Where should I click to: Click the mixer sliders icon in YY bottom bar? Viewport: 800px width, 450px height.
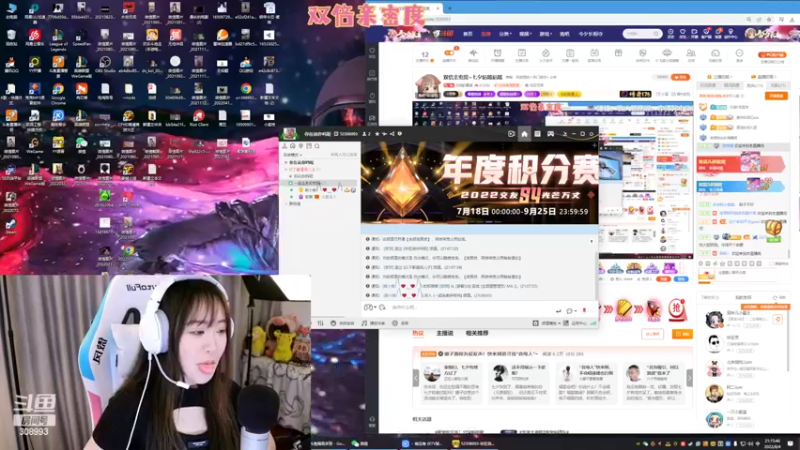click(x=320, y=323)
